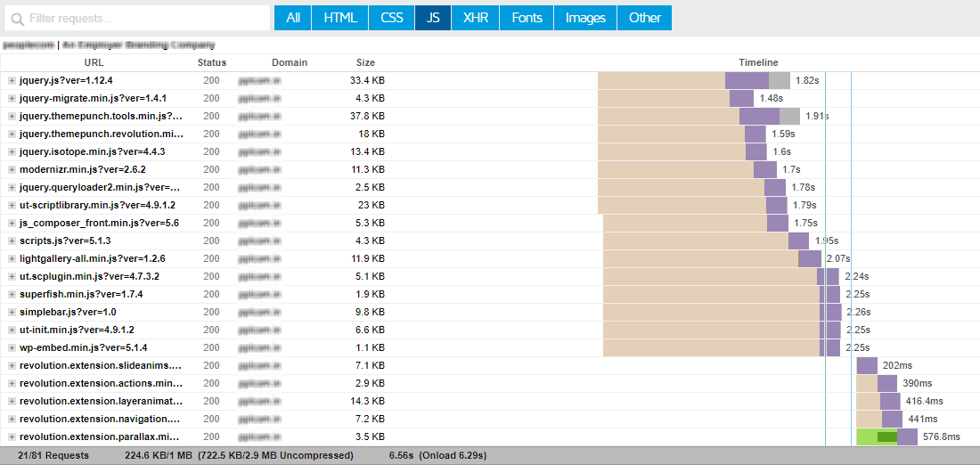Expand the wp-embed.min.js request entry
This screenshot has width=980, height=465.
click(x=12, y=348)
